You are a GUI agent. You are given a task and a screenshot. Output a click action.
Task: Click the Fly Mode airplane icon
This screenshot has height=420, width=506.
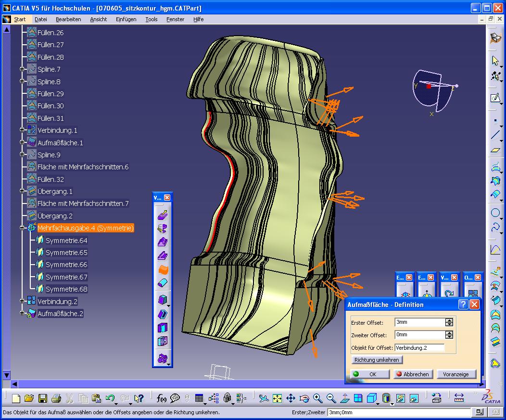point(264,398)
